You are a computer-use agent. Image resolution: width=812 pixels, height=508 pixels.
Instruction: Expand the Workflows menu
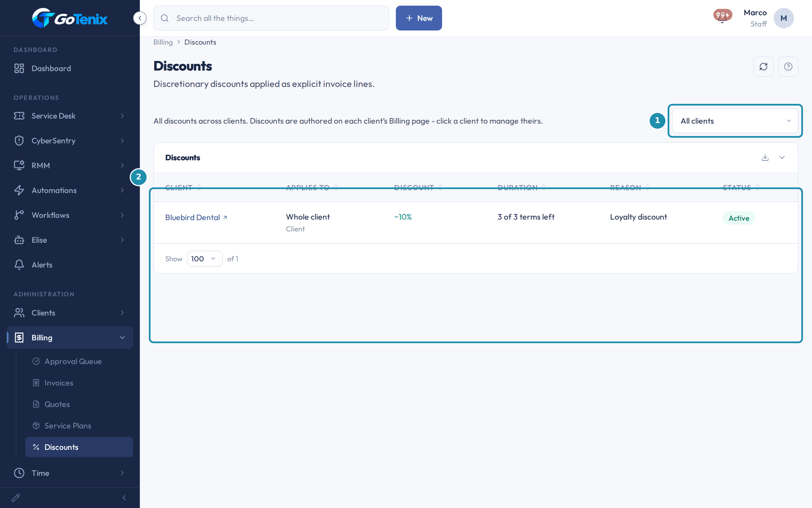point(70,215)
